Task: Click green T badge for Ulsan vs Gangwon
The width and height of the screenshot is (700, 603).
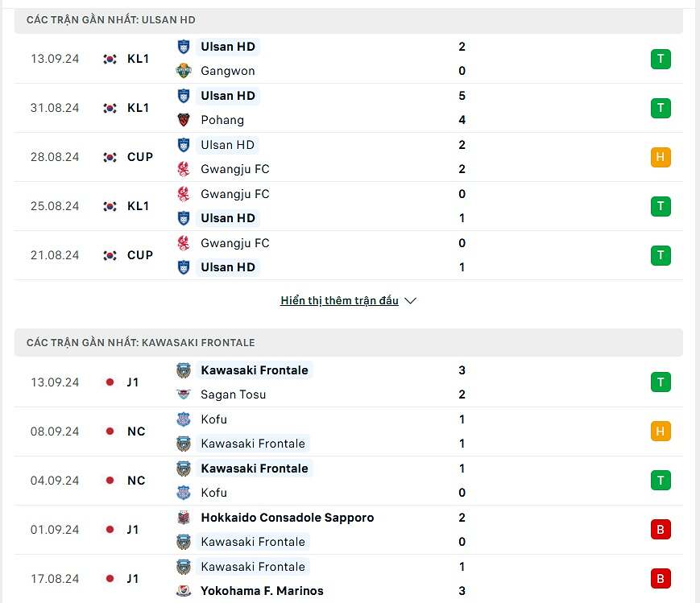Action: [661, 59]
